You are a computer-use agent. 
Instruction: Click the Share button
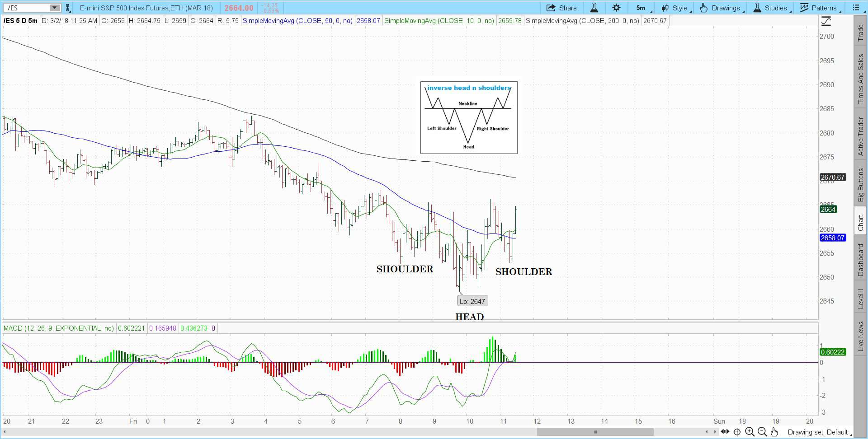coord(562,8)
